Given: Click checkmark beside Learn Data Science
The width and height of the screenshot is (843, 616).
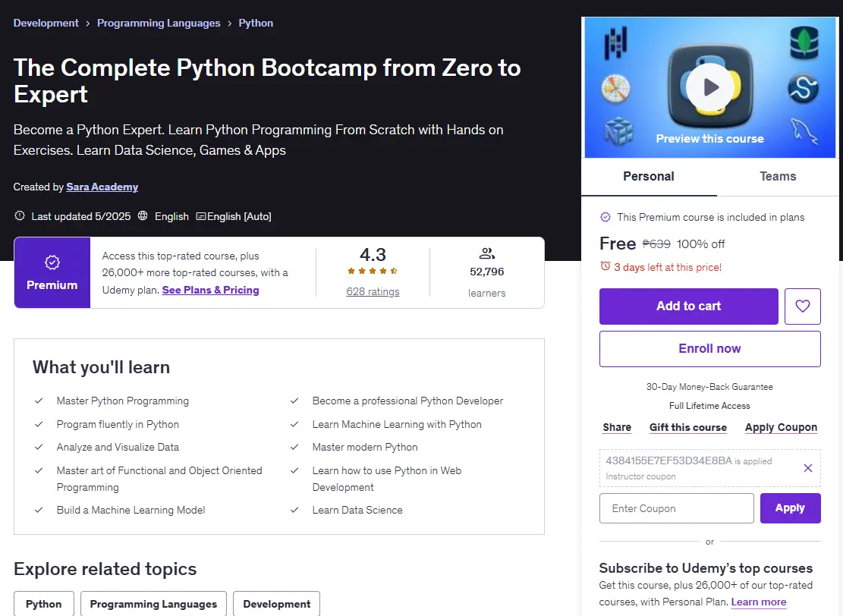Looking at the screenshot, I should point(294,510).
